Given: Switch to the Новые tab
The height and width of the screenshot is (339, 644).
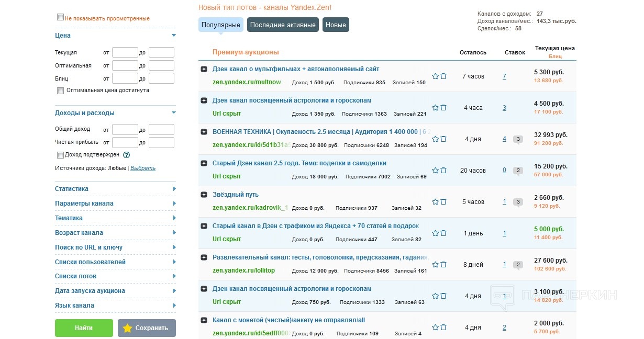Looking at the screenshot, I should 336,25.
